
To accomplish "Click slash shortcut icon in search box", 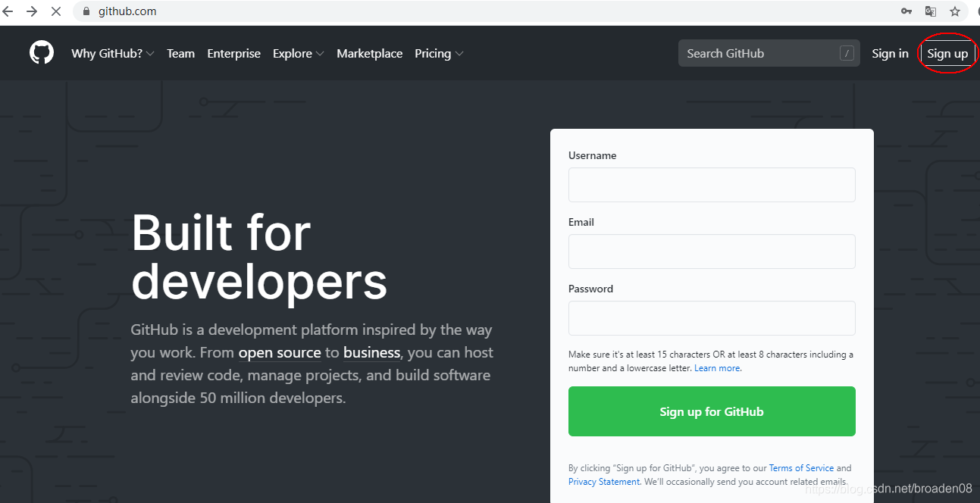I will point(847,53).
